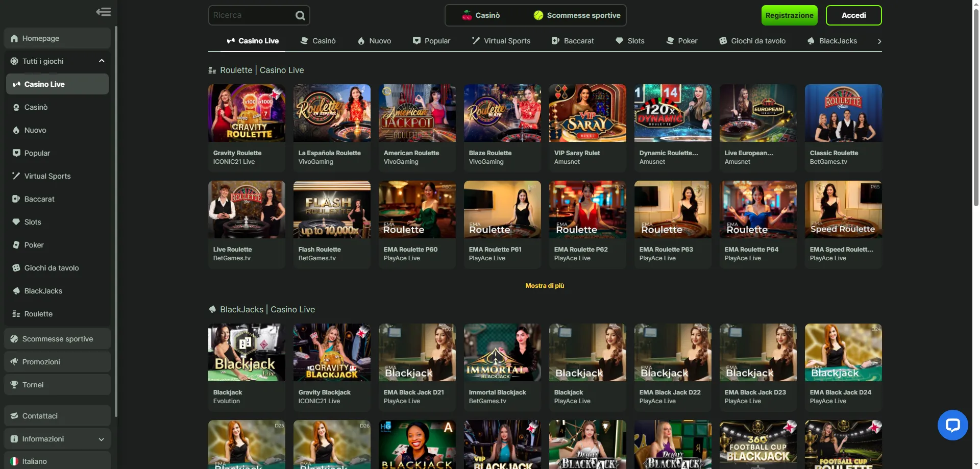This screenshot has width=980, height=469.
Task: Click the Accedi login button
Action: 853,15
